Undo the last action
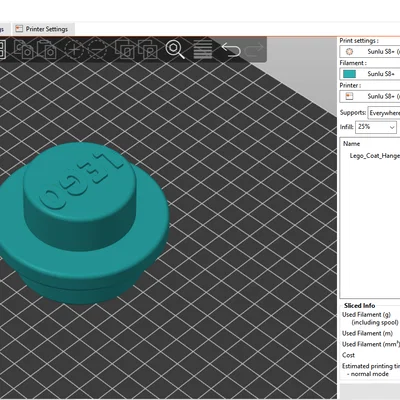The image size is (400, 400). coord(231,50)
